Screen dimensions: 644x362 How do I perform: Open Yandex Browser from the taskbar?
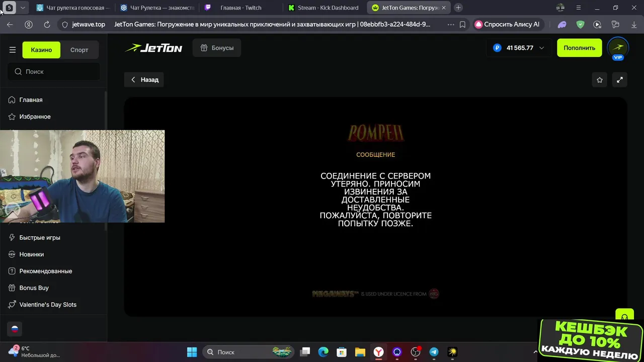click(378, 352)
